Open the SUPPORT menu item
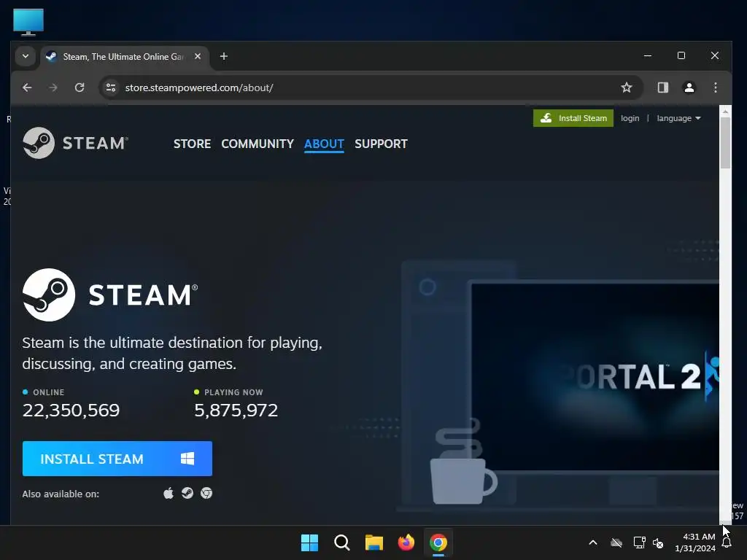The height and width of the screenshot is (560, 747). [381, 144]
